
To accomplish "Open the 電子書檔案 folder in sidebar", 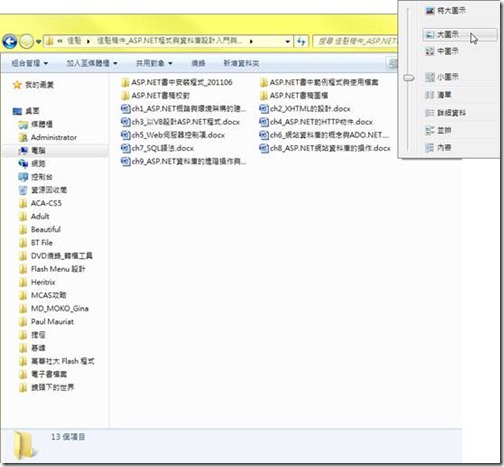I will [43, 374].
